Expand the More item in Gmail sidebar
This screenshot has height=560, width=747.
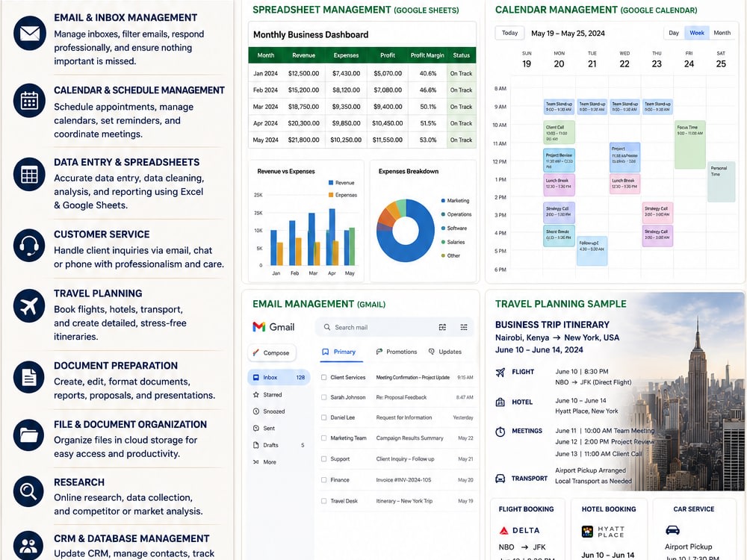[x=265, y=462]
